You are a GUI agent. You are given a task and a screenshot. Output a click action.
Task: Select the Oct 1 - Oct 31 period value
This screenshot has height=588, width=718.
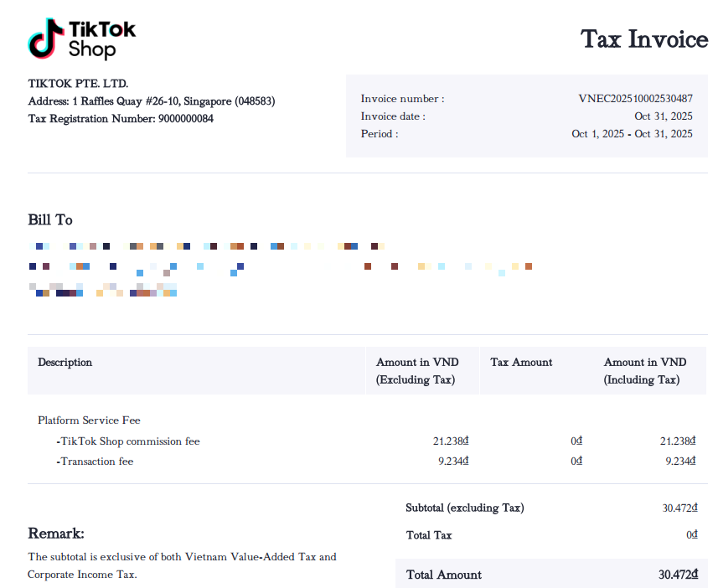tap(632, 134)
